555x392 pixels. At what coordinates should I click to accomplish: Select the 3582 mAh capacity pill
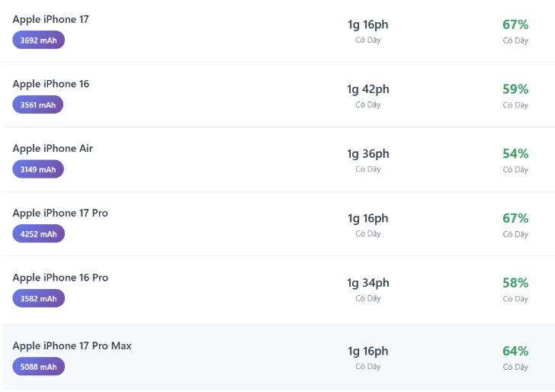pos(38,298)
